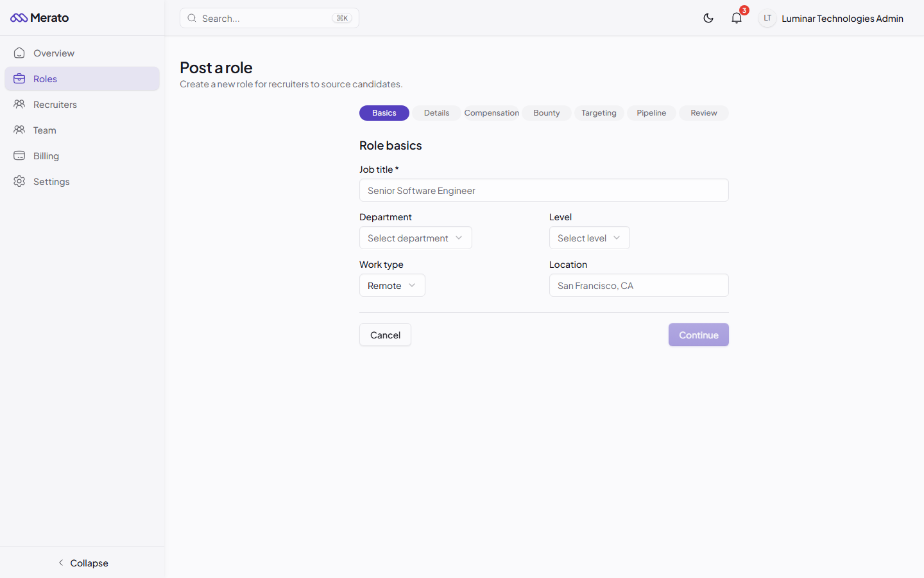Screen dimensions: 924x578
Task: Click the Recruiters people icon
Action: 19,104
